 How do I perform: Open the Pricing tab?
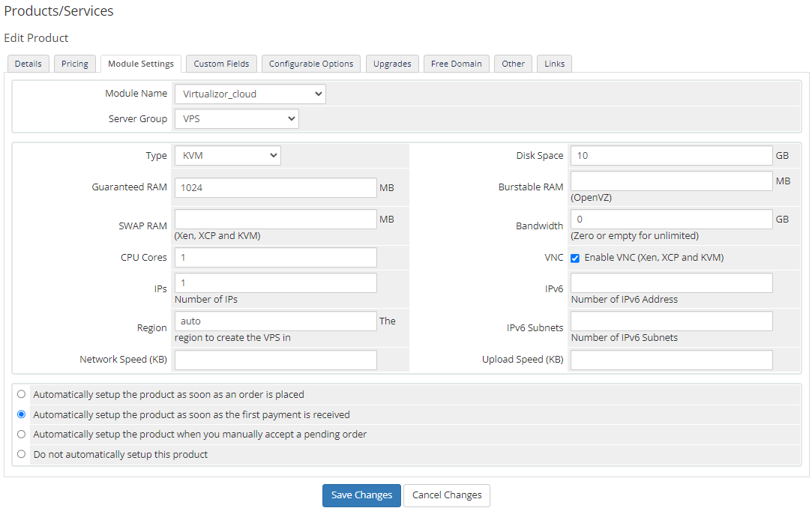(x=74, y=64)
